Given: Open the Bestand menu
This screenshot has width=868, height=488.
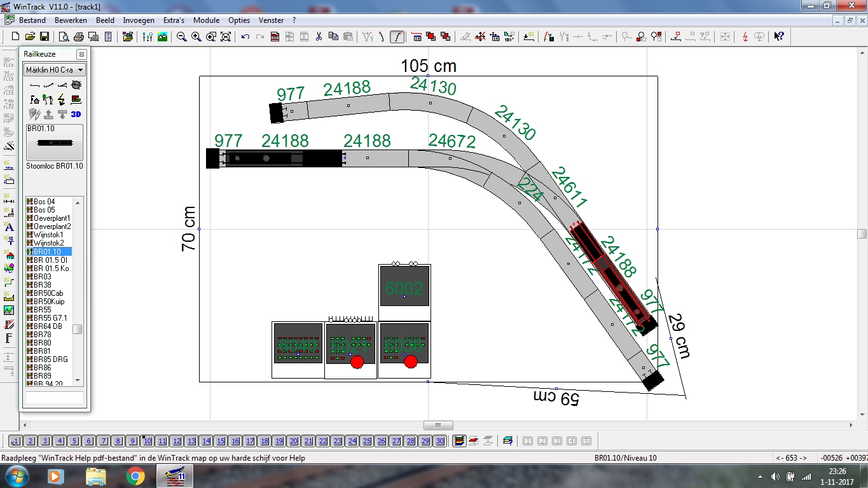Looking at the screenshot, I should [32, 20].
